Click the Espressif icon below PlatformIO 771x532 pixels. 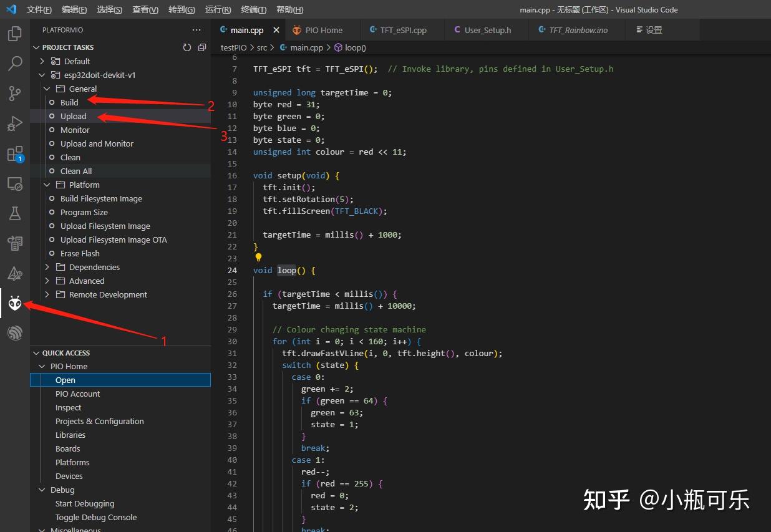[x=14, y=332]
